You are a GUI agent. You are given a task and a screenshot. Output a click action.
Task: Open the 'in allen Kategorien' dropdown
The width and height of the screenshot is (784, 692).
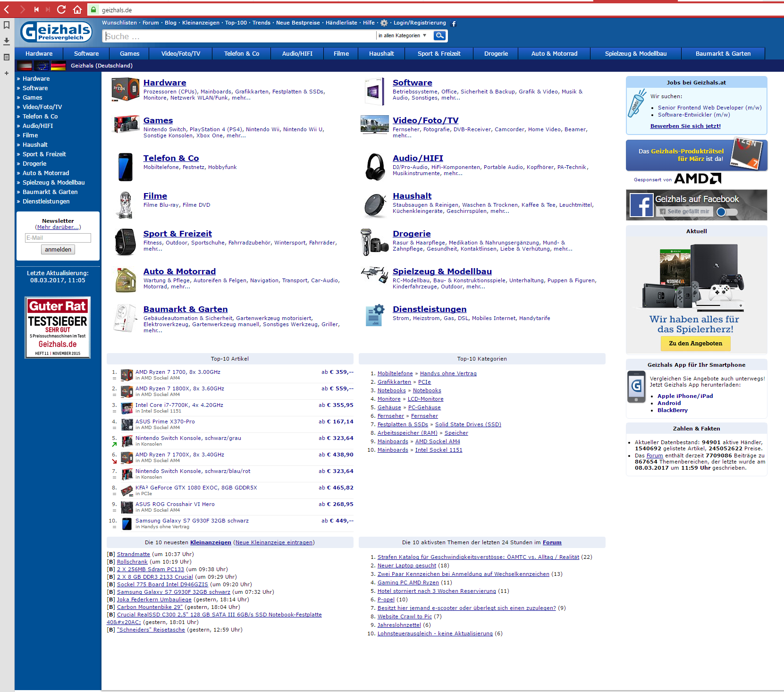click(x=402, y=35)
